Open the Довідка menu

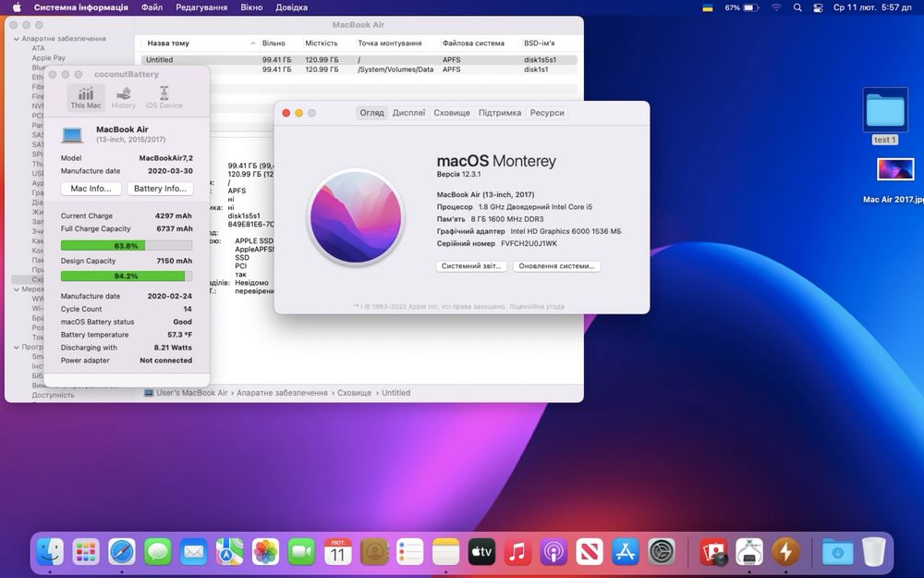click(292, 7)
